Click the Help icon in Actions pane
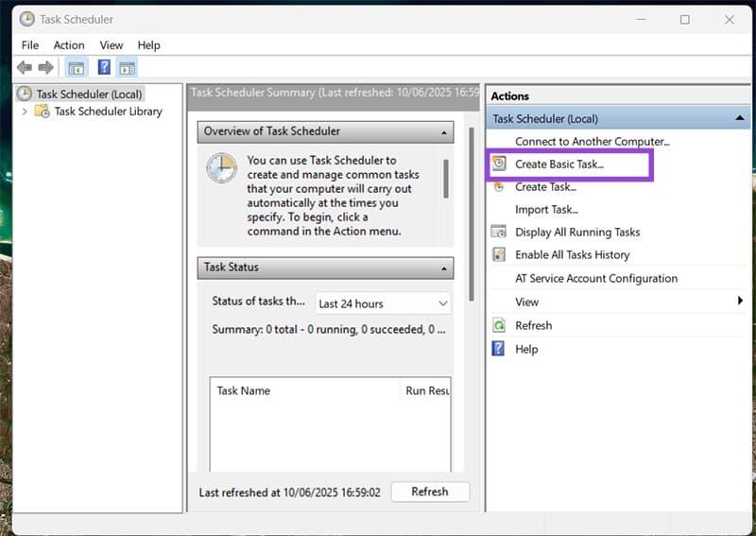This screenshot has width=756, height=536. click(498, 348)
